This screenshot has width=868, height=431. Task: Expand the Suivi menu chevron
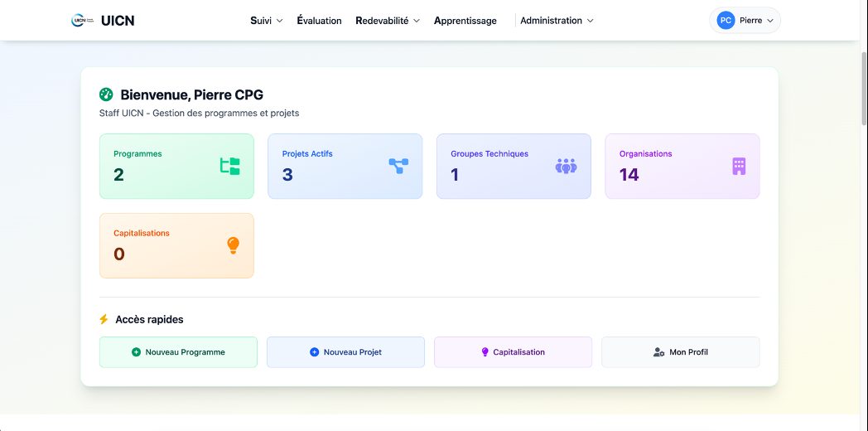coord(280,21)
